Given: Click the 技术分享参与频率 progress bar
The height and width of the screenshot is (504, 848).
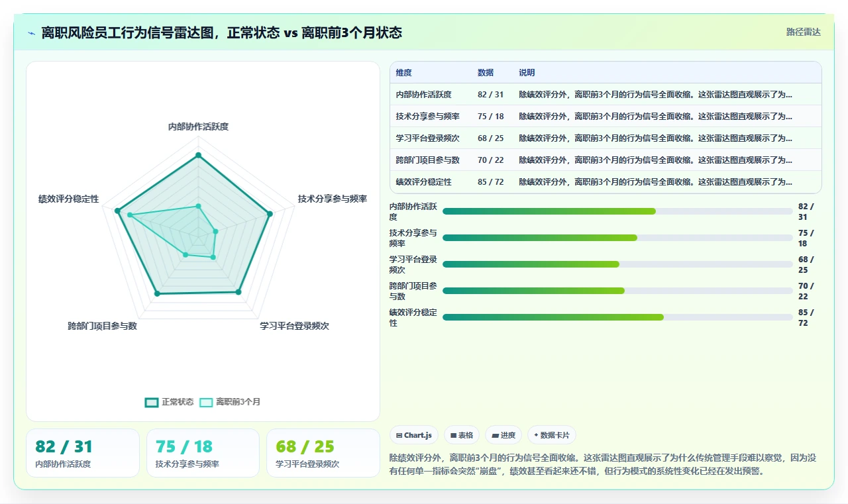Looking at the screenshot, I should pos(617,238).
